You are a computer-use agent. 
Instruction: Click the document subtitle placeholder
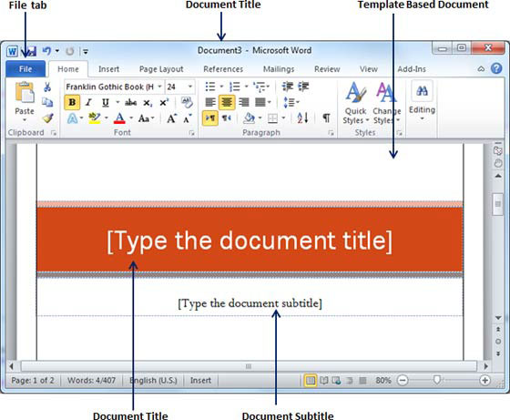point(250,303)
